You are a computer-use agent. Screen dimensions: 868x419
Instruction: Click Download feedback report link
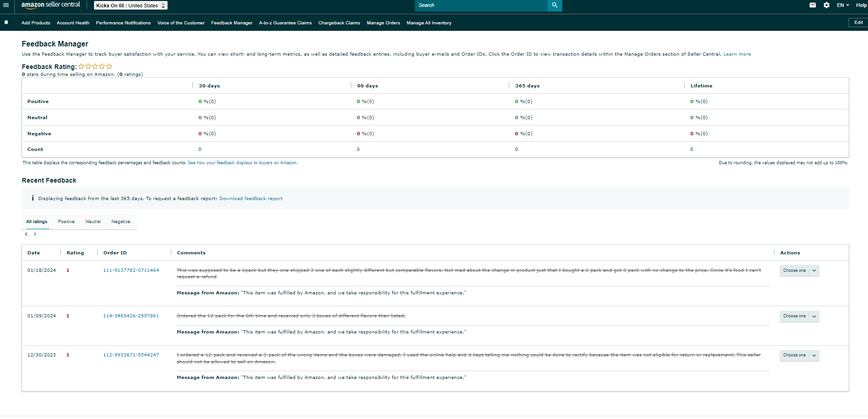click(x=251, y=199)
